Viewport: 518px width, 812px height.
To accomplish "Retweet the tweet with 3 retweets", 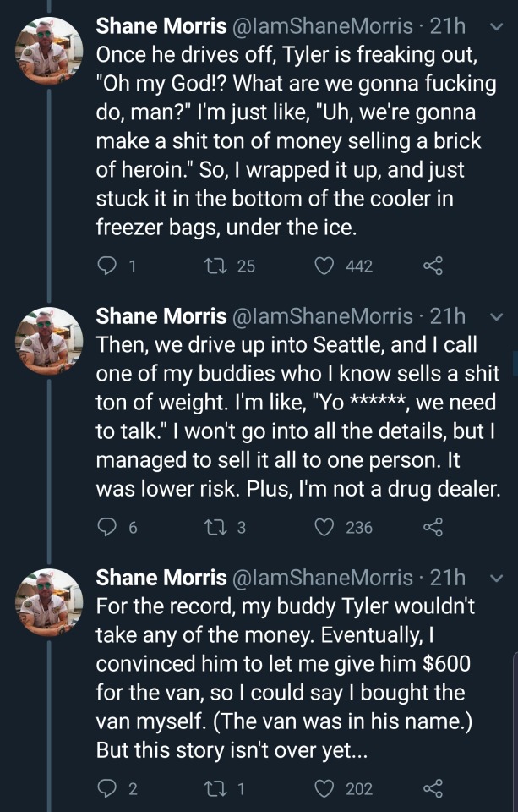I will (x=216, y=528).
